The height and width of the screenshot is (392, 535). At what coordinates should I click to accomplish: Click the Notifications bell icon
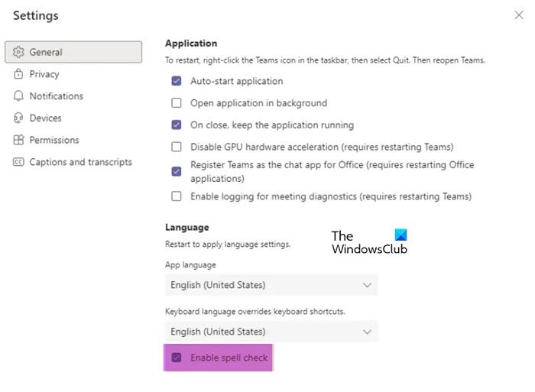pyautogui.click(x=19, y=96)
